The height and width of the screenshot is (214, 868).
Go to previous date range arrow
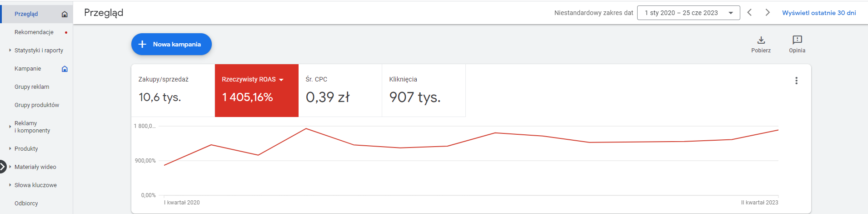[x=750, y=13]
